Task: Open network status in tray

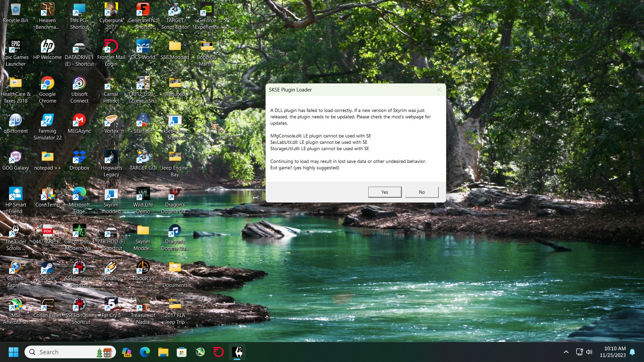Action: tap(579, 352)
